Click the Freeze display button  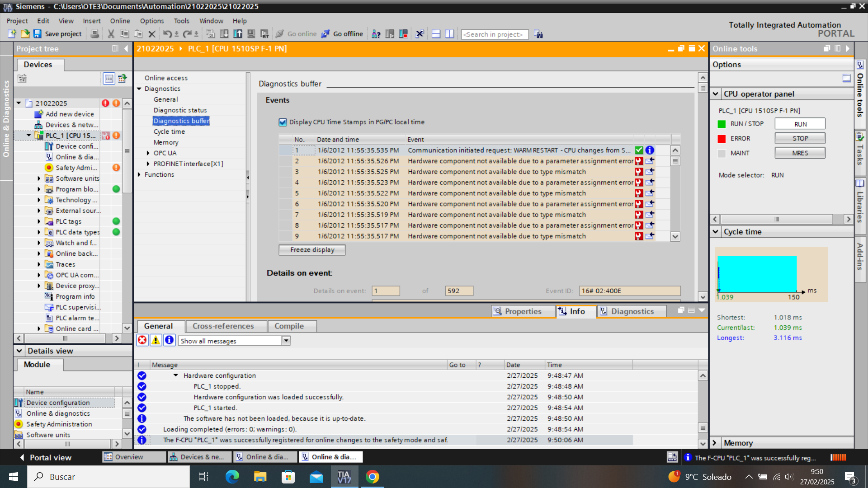[312, 250]
